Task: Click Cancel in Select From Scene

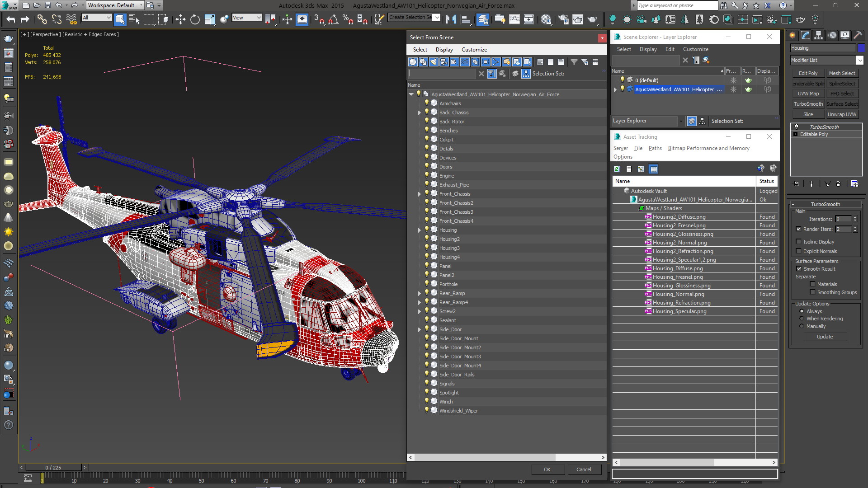Action: [x=584, y=469]
